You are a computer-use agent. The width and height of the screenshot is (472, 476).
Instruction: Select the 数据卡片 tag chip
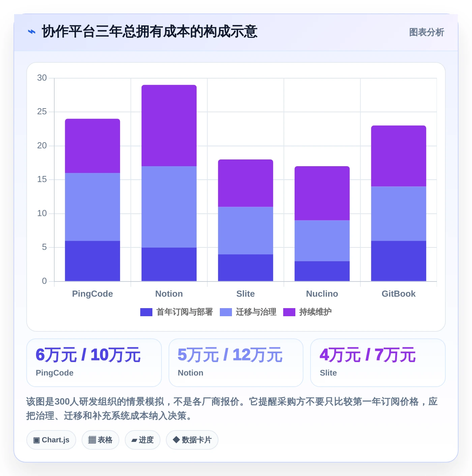pyautogui.click(x=192, y=440)
